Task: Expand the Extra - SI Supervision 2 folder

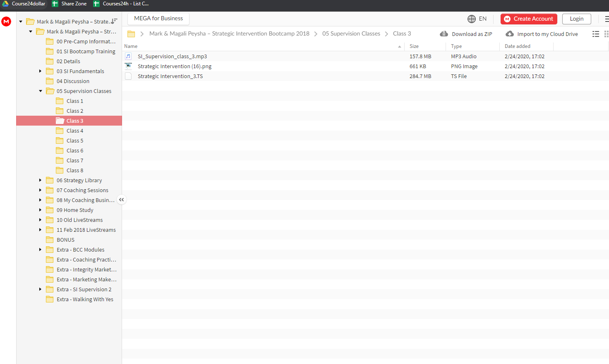Action: pyautogui.click(x=40, y=289)
